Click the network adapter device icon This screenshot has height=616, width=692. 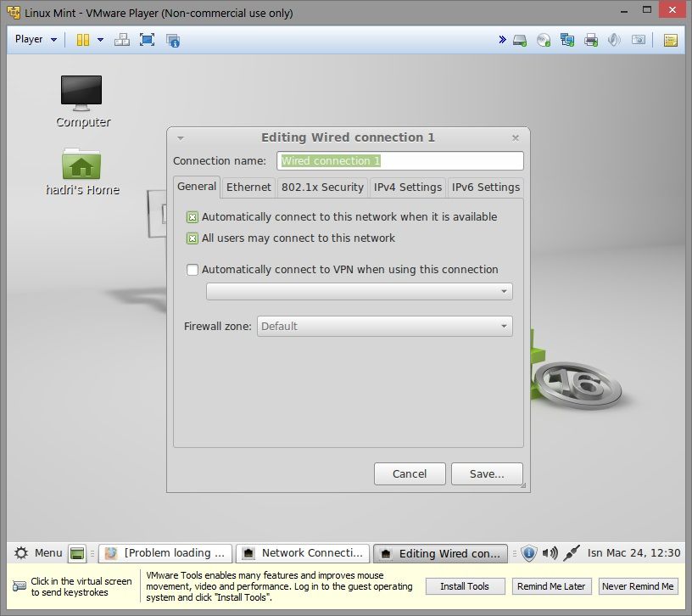pyautogui.click(x=567, y=40)
